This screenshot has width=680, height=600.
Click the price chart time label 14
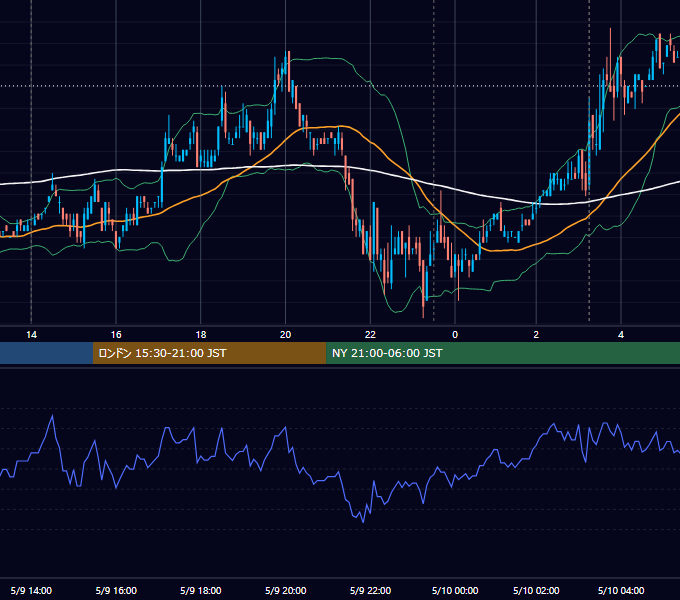pos(31,335)
